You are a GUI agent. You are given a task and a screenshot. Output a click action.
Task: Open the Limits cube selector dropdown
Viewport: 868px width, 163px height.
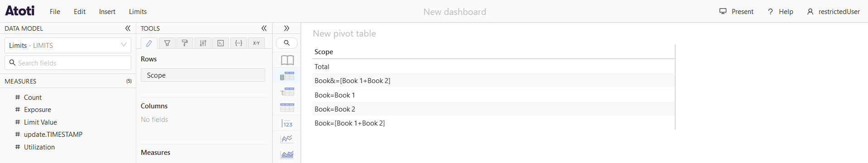[x=68, y=45]
